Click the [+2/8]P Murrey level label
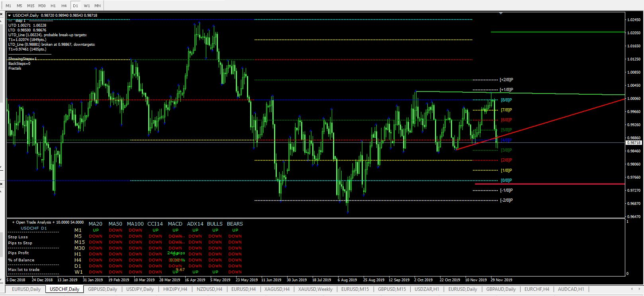 (x=506, y=80)
